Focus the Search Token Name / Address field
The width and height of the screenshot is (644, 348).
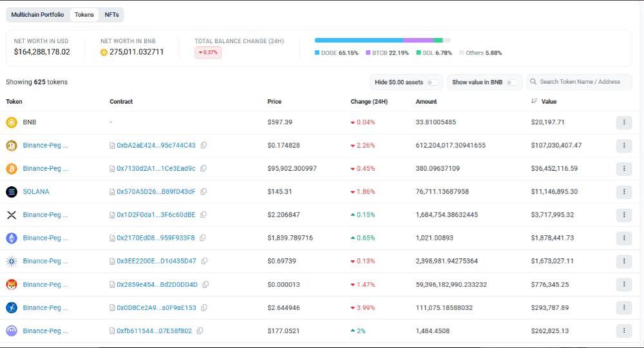[x=579, y=82]
